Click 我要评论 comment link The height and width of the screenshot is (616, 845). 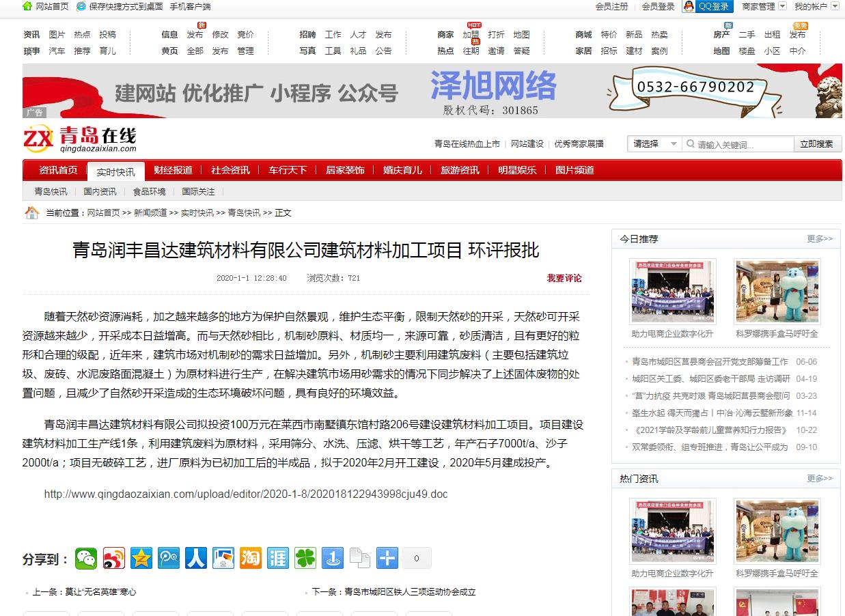point(564,278)
